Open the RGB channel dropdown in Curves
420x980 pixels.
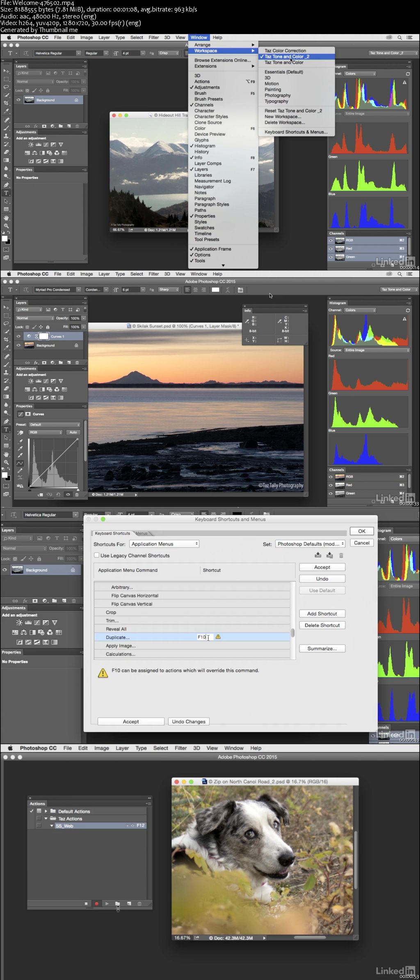point(45,432)
